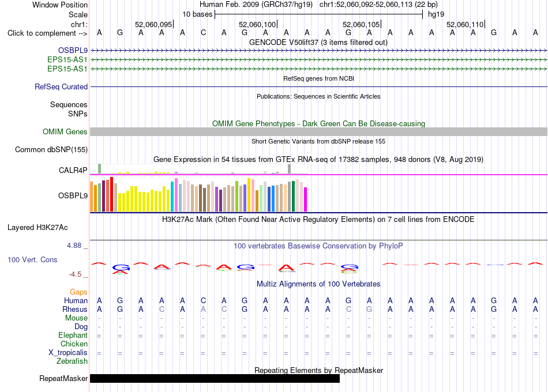Viewport: 548px width, 392px height.
Task: Click the Dog alignment row label
Action: click(x=81, y=327)
